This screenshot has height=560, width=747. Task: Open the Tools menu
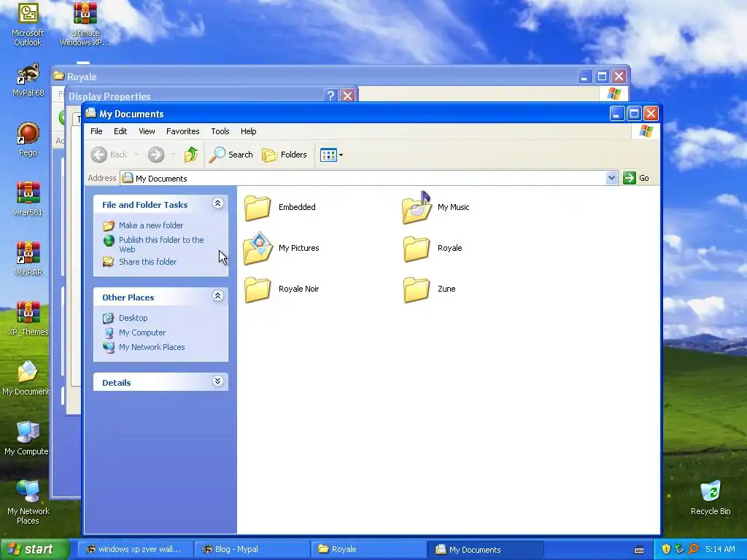[x=220, y=131]
